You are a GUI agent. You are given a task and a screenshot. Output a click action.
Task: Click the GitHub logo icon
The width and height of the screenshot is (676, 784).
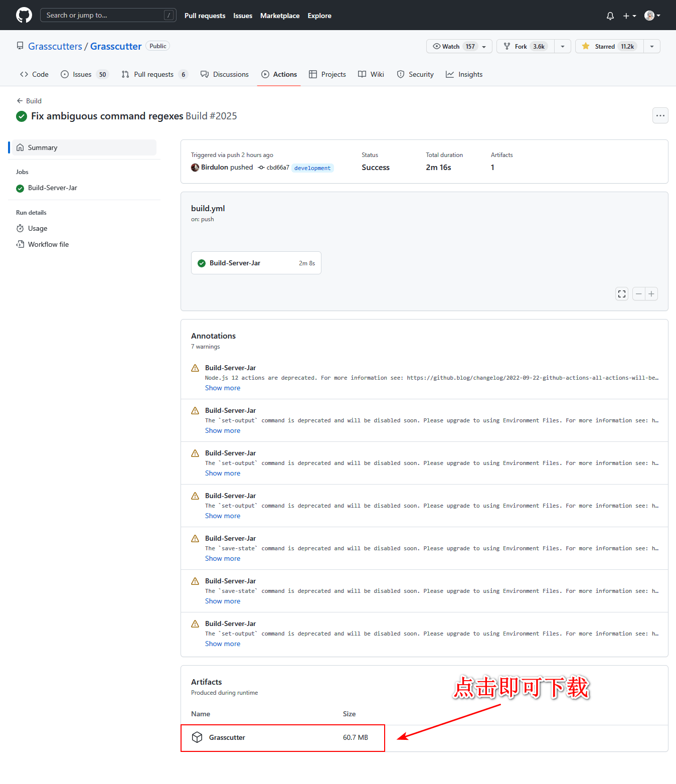24,15
